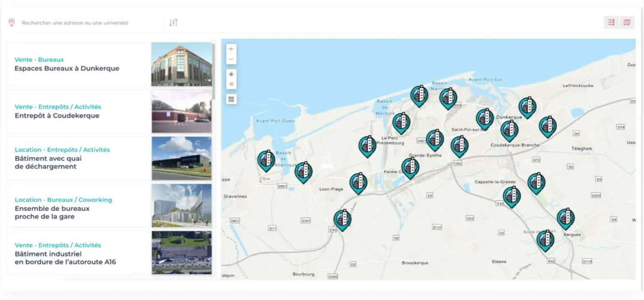Open the basemap gallery grid icon
This screenshot has height=300, width=644.
point(231,99)
